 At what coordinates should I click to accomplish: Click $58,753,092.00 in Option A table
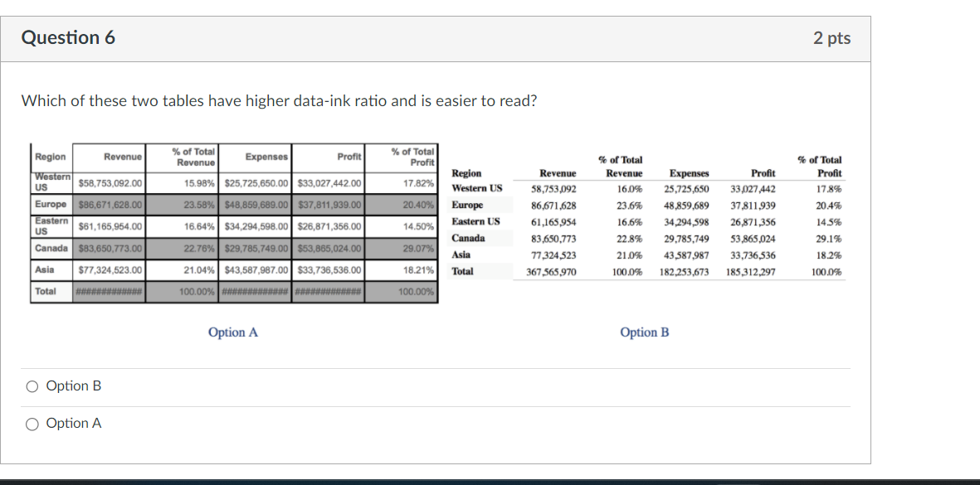pyautogui.click(x=110, y=183)
